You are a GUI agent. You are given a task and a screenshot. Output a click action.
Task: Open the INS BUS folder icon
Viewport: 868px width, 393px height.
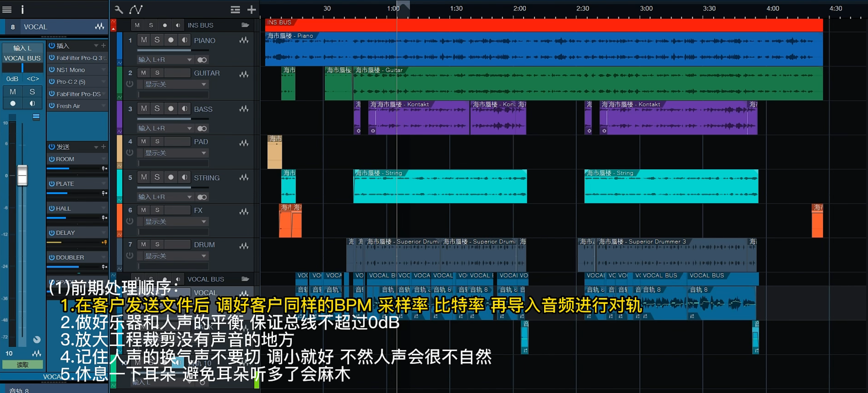click(245, 25)
